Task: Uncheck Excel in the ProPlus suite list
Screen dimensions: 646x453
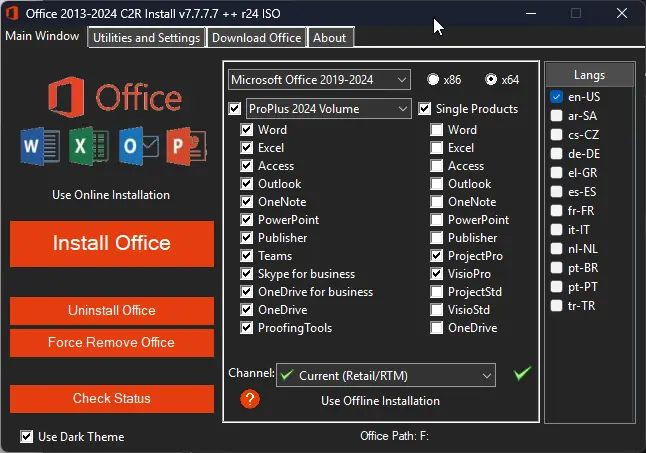Action: [x=246, y=148]
